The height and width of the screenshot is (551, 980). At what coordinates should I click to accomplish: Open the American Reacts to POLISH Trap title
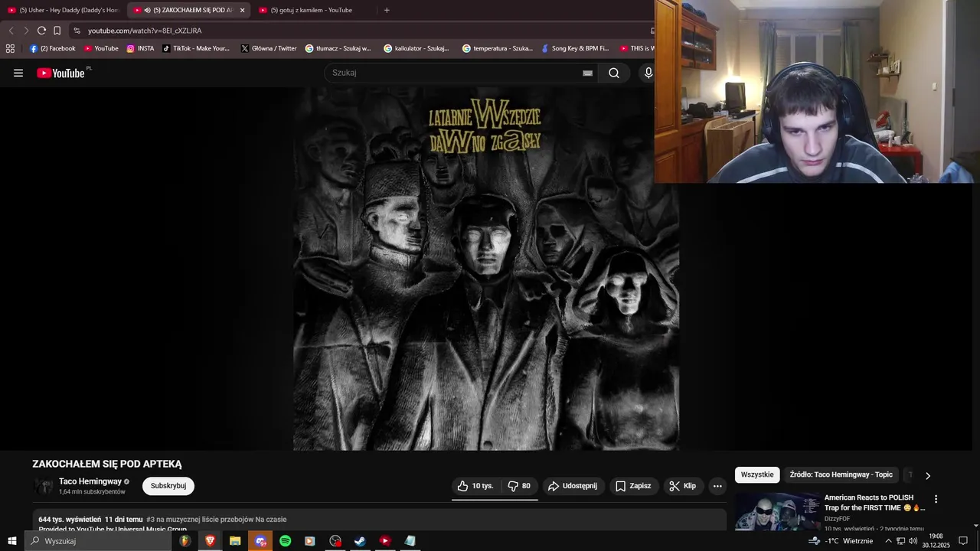point(874,503)
